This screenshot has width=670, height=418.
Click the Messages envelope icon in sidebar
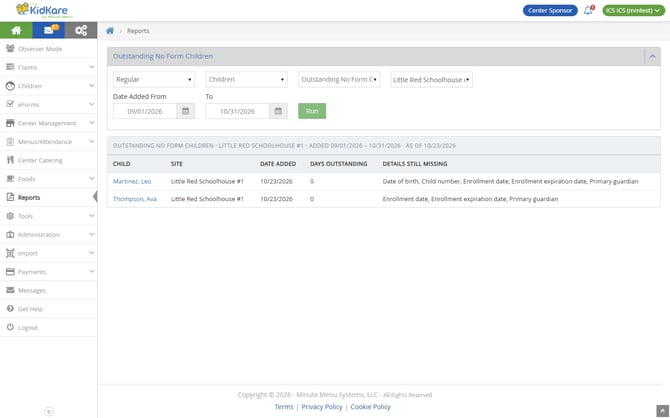[10, 290]
